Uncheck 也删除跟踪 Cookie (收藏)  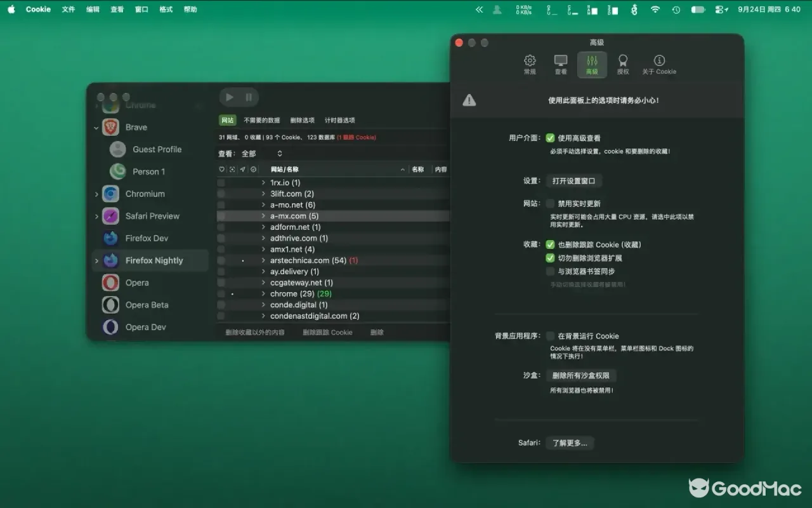[x=550, y=244]
